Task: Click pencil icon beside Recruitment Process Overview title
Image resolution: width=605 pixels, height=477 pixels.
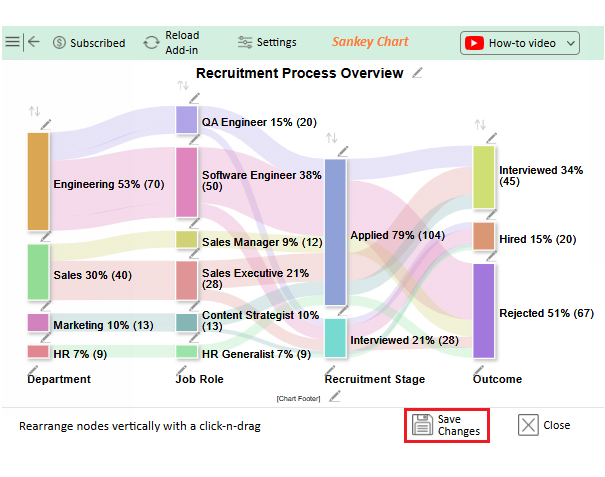Action: click(x=417, y=73)
